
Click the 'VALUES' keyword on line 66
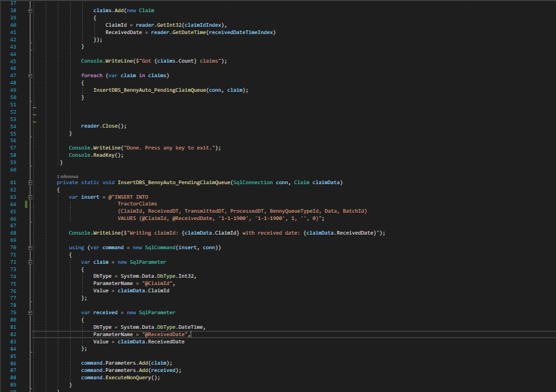point(127,218)
